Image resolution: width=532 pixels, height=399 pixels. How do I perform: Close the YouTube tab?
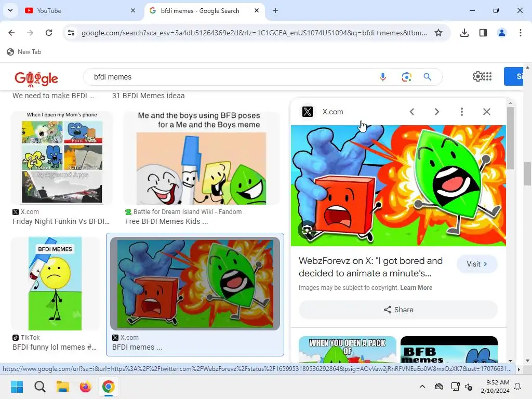coord(133,10)
